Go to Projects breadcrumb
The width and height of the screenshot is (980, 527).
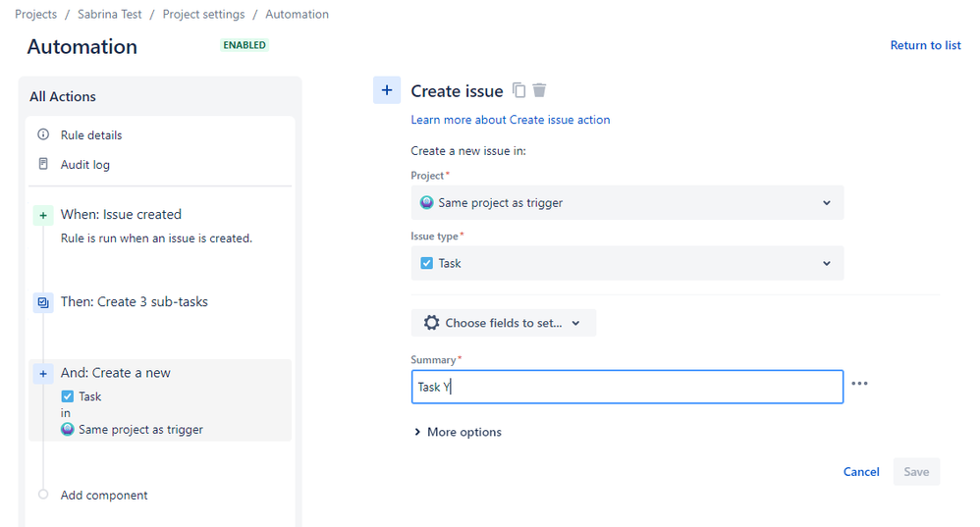point(35,14)
